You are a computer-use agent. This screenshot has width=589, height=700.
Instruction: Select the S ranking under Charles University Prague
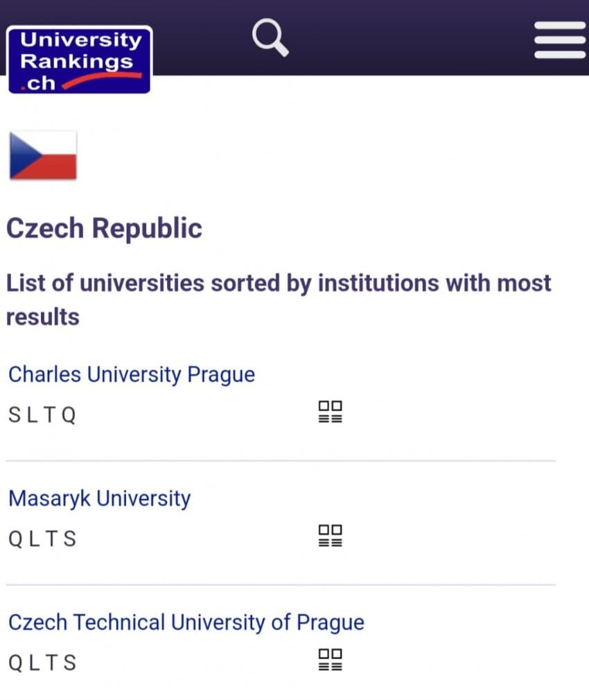(x=15, y=415)
